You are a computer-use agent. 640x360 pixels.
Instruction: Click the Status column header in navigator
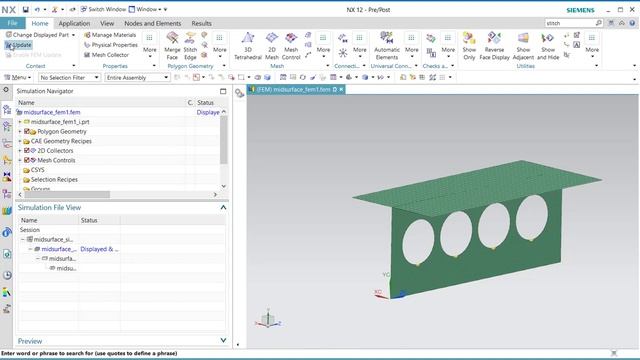pos(205,102)
